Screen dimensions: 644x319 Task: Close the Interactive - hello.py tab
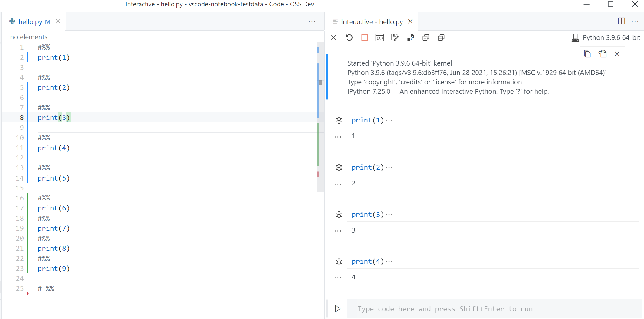click(410, 21)
